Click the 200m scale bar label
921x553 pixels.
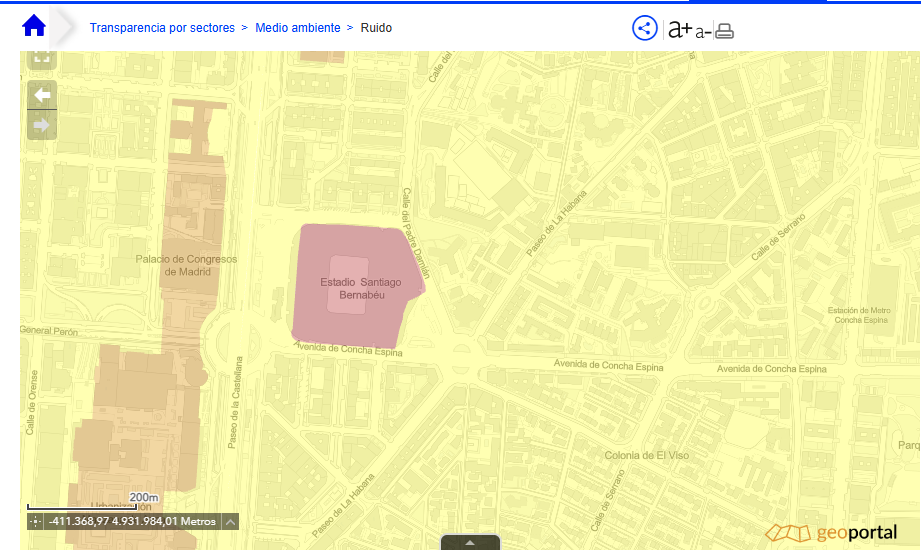(x=144, y=497)
